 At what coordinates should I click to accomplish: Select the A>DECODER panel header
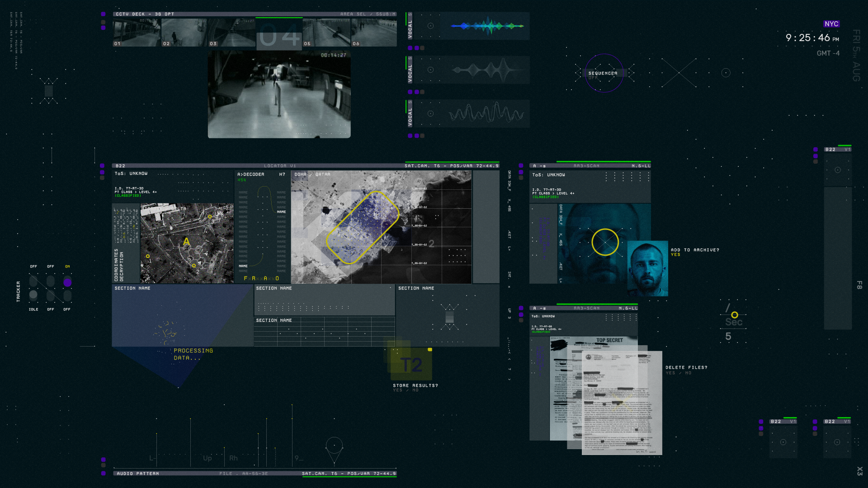tap(251, 174)
